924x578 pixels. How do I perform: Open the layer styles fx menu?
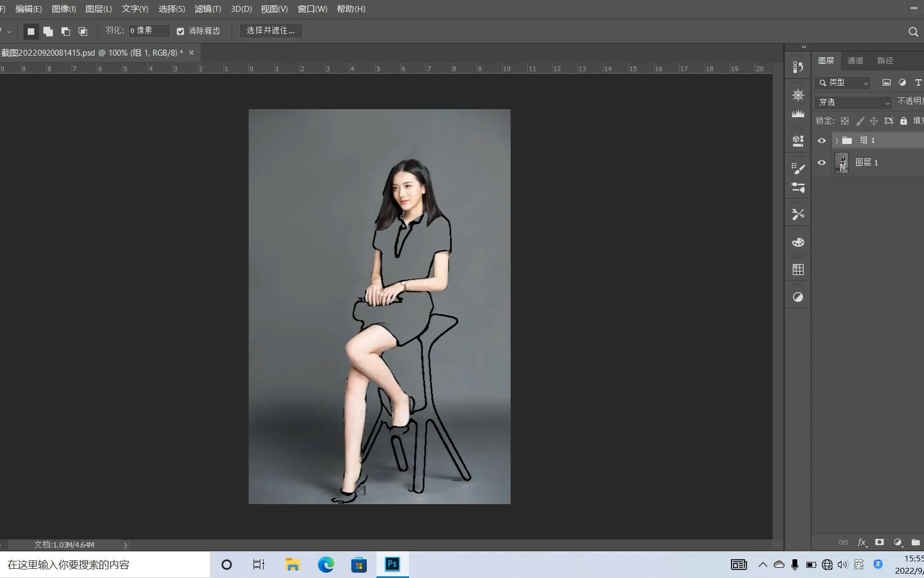pyautogui.click(x=861, y=542)
